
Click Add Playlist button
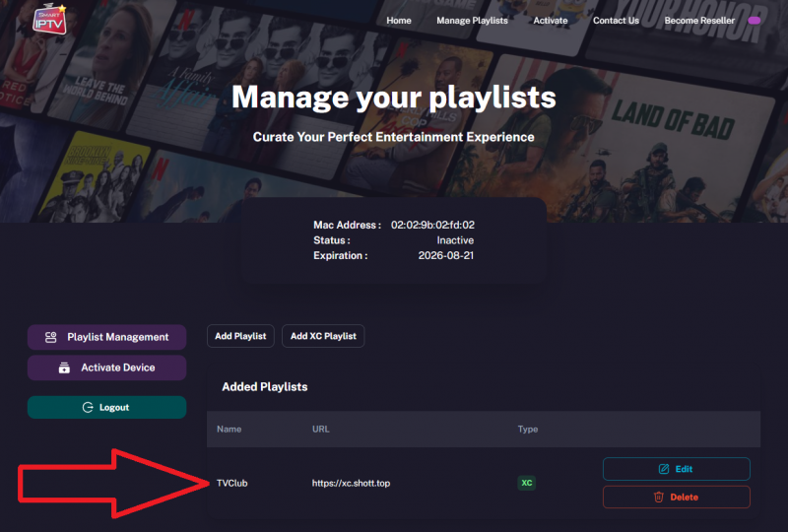pyautogui.click(x=240, y=336)
